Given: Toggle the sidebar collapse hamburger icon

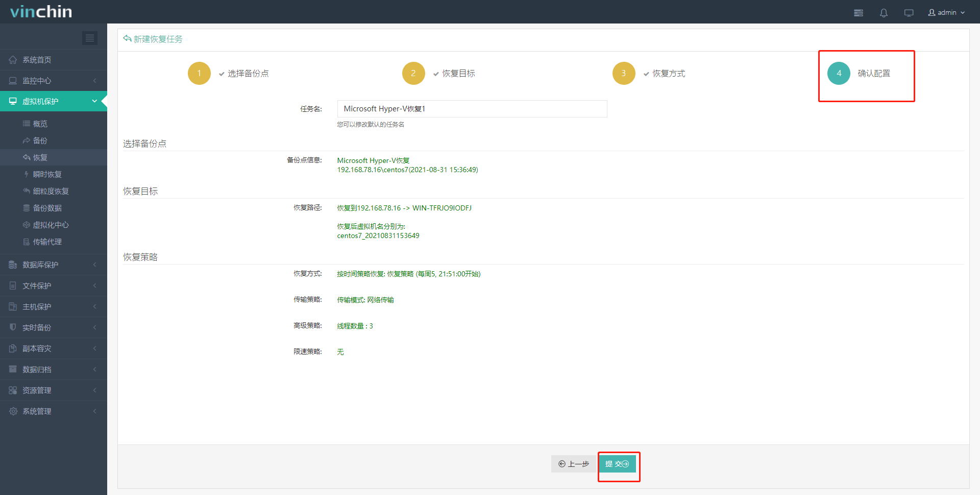Looking at the screenshot, I should click(x=90, y=38).
